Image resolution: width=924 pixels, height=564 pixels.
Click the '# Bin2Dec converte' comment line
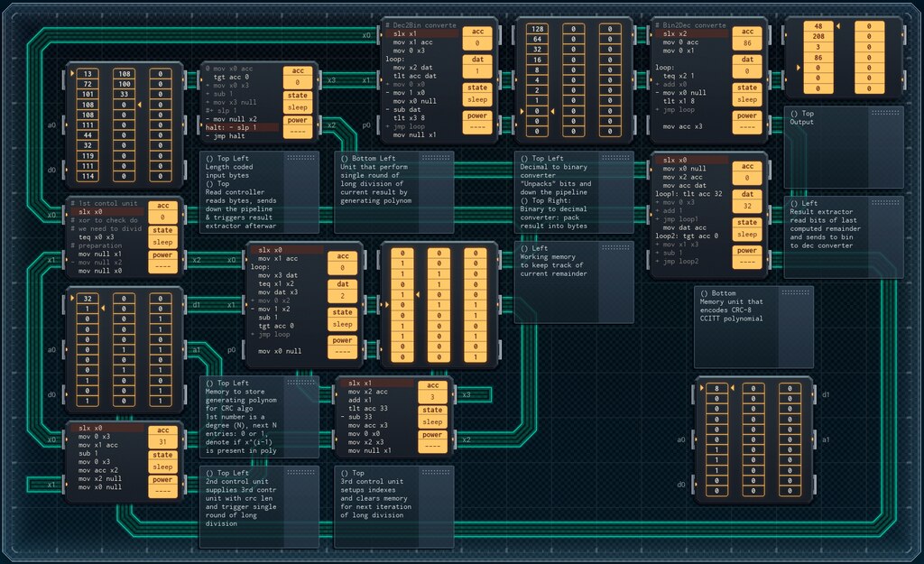691,25
